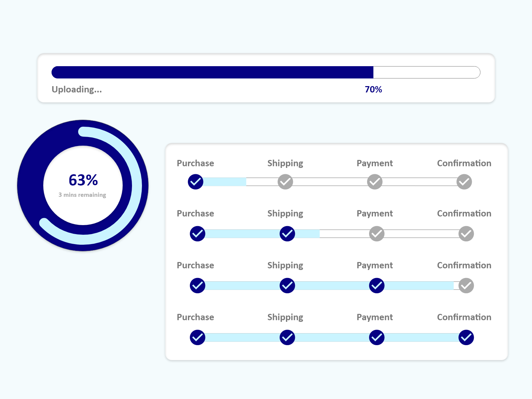Click gray Confirmation checkmark in third stepper row
The image size is (532, 399).
point(466,286)
